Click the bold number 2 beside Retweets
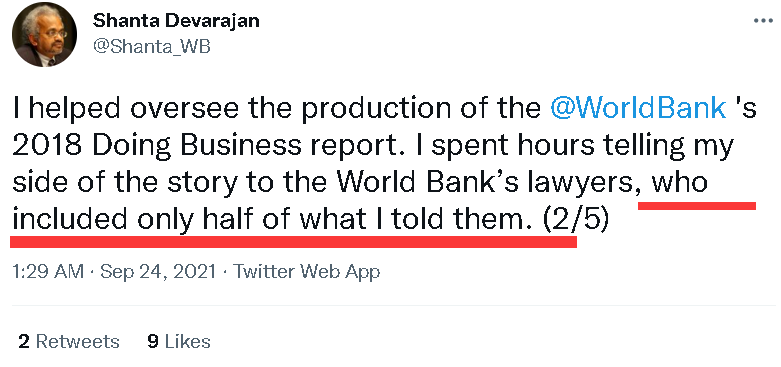781x367 pixels. coord(23,342)
